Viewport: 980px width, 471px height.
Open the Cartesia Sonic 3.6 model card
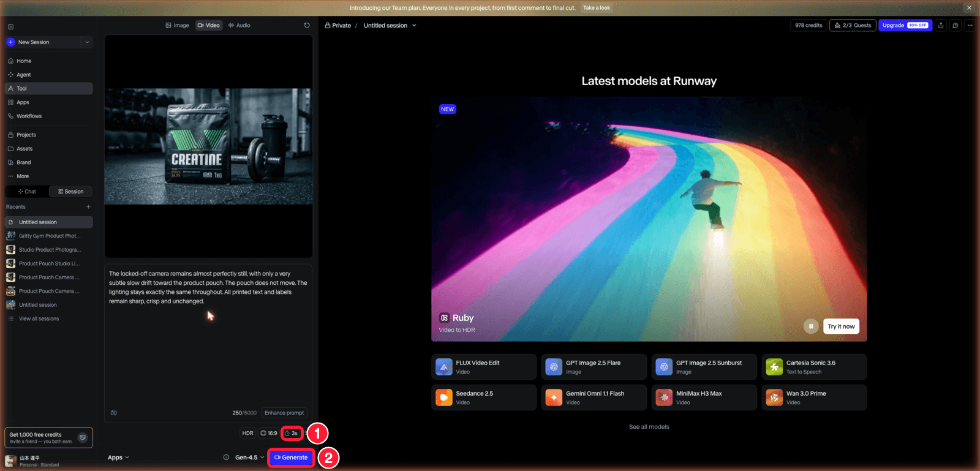pyautogui.click(x=815, y=367)
